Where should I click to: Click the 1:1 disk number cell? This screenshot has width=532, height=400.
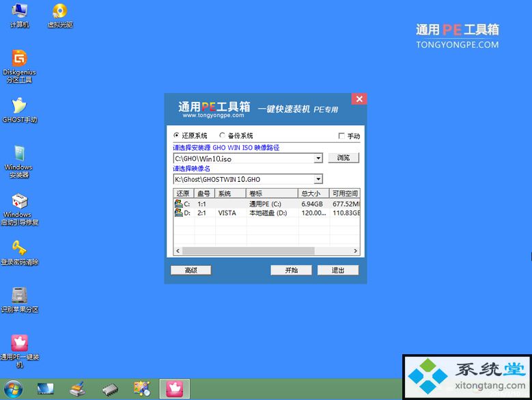(x=201, y=204)
